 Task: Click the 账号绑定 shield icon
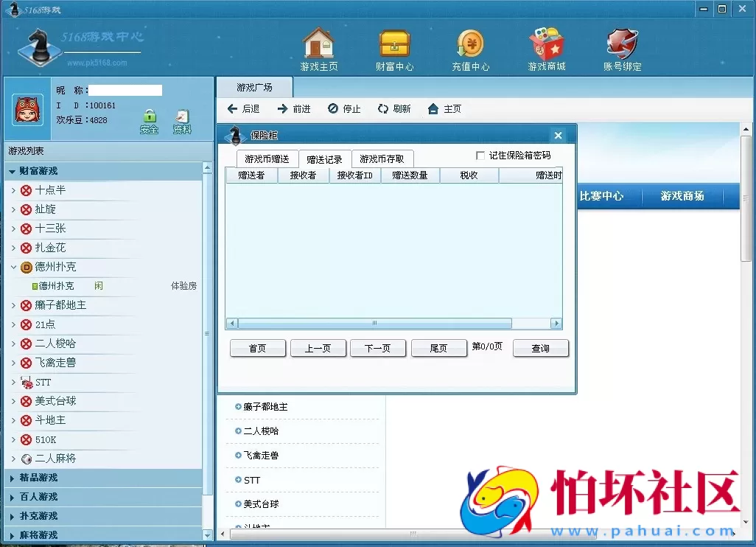tap(622, 44)
